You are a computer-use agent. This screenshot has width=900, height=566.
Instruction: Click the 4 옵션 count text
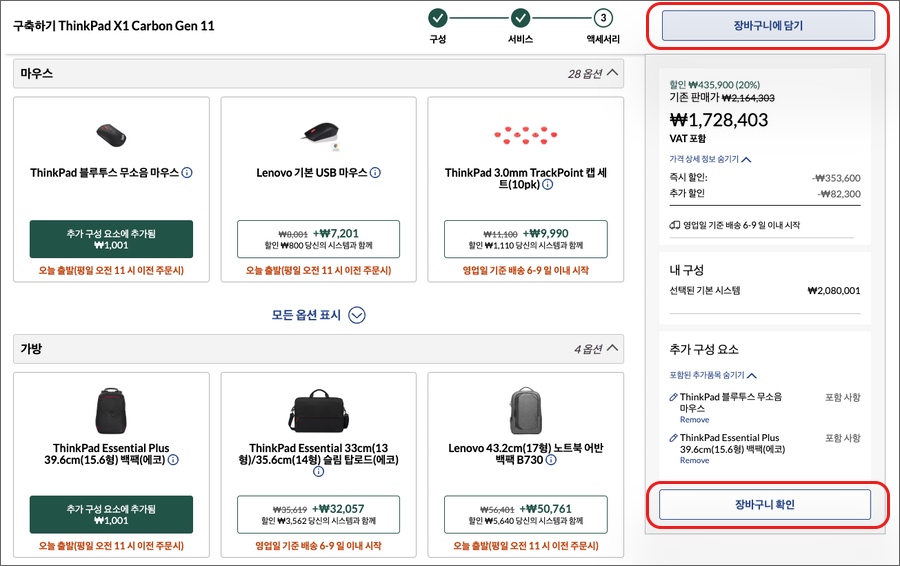click(588, 349)
